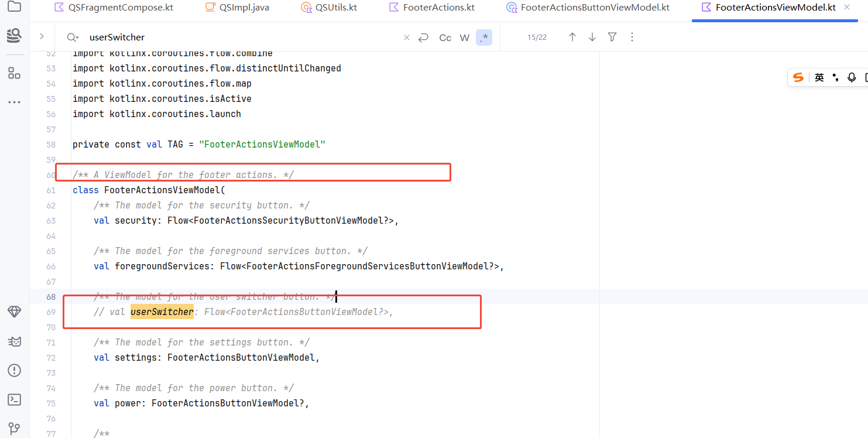
Task: Switch to QSImpl.java tab
Action: click(x=237, y=8)
